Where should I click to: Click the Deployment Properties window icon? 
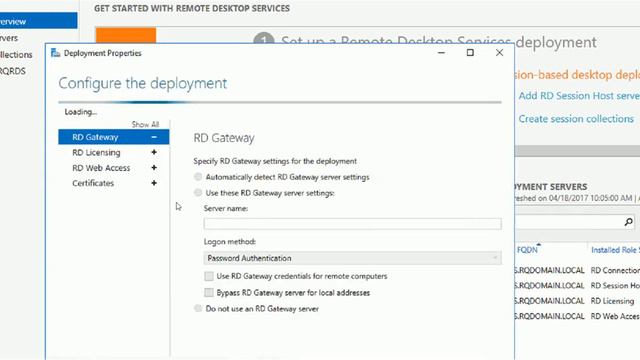(56, 53)
